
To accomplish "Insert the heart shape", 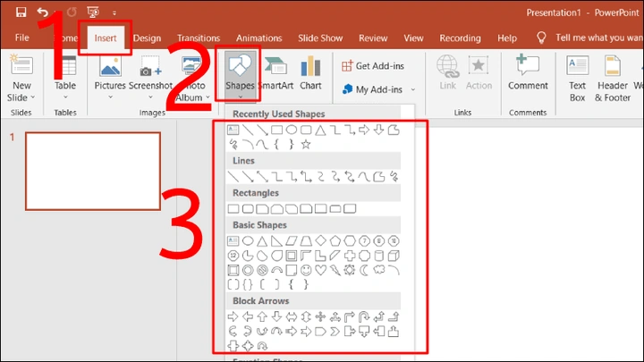I will 320,270.
